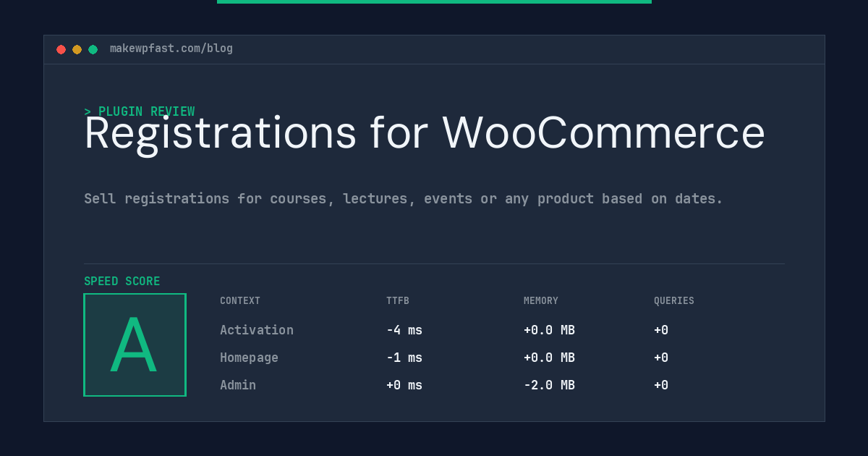Click the red close window dot
Image resolution: width=868 pixels, height=456 pixels.
pos(61,49)
